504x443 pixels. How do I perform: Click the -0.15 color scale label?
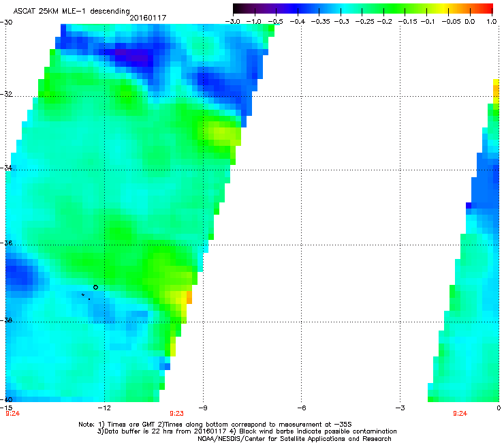coord(407,22)
